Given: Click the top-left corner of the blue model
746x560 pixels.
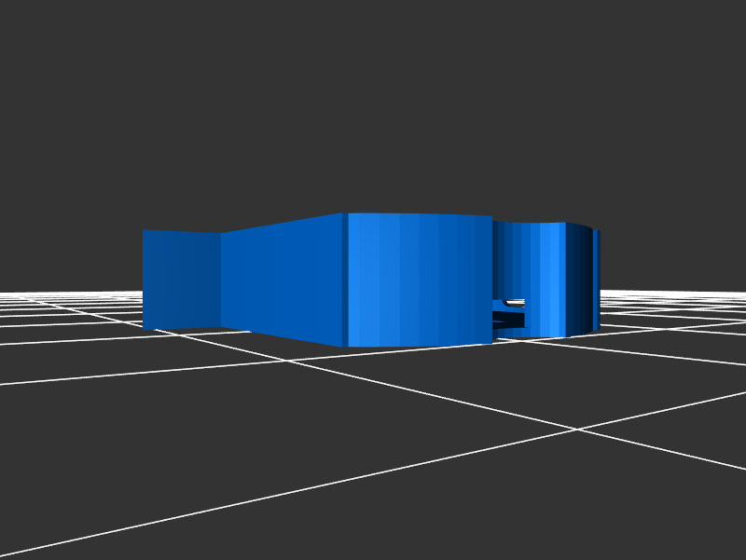Looking at the screenshot, I should (144, 231).
